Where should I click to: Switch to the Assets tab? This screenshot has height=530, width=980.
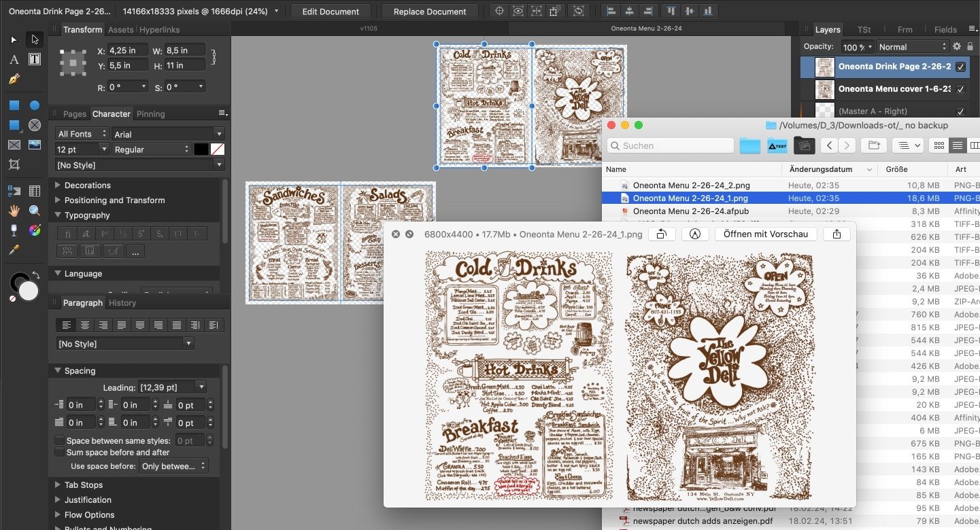[x=120, y=30]
